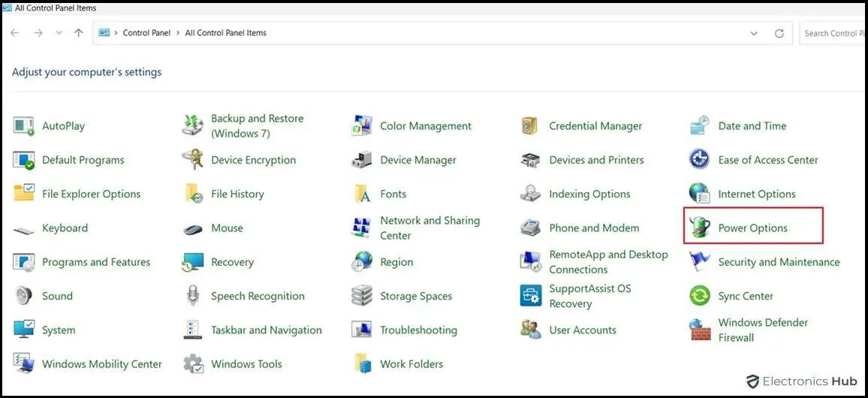Open the Security and Maintenance link

point(779,262)
